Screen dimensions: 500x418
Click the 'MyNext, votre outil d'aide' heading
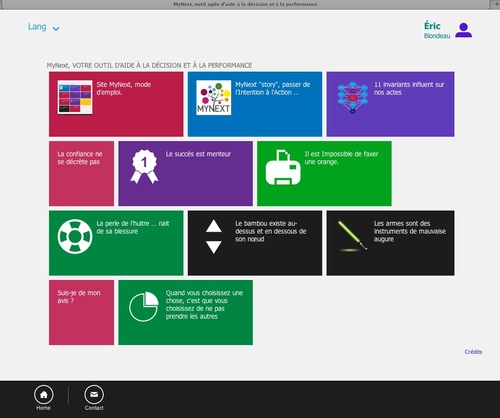tap(149, 65)
